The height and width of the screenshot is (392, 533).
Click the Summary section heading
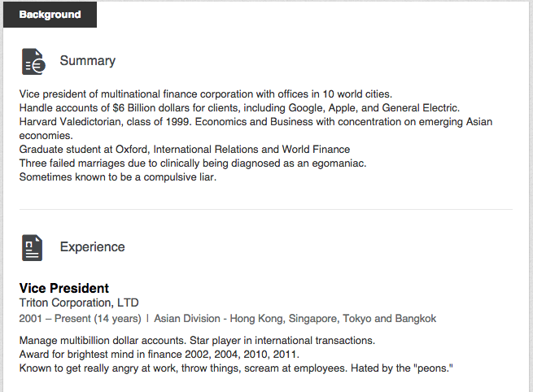click(88, 61)
